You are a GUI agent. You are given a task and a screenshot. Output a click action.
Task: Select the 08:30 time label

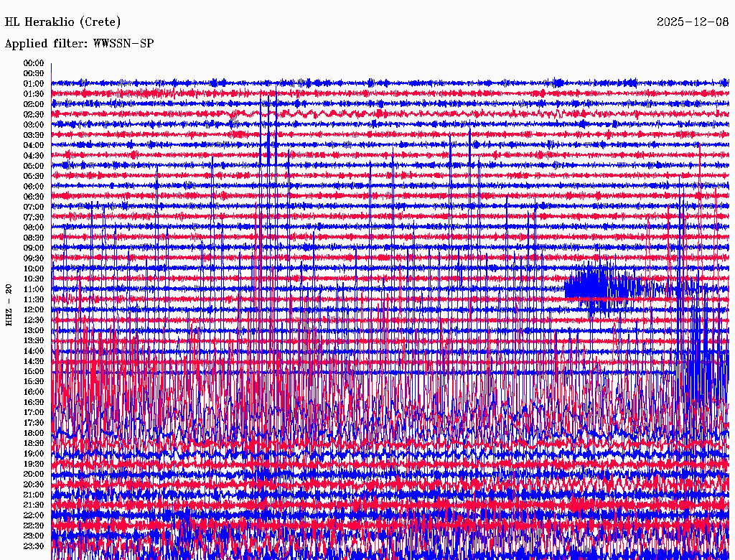pyautogui.click(x=34, y=238)
